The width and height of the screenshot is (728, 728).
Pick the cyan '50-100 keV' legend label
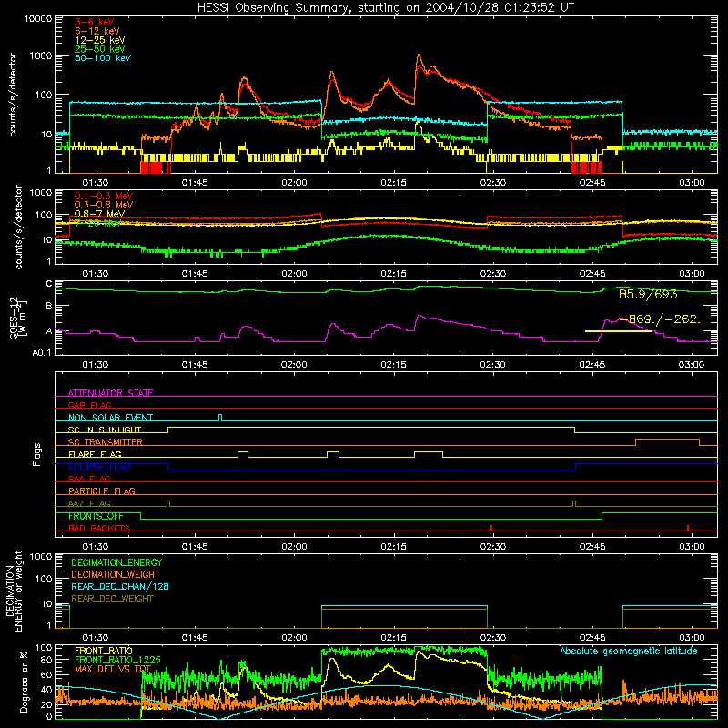pos(103,58)
